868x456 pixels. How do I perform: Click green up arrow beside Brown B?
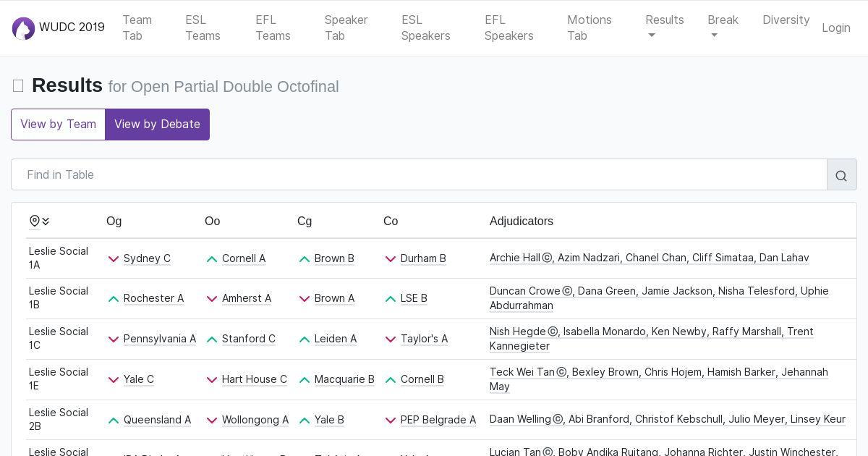[305, 259]
